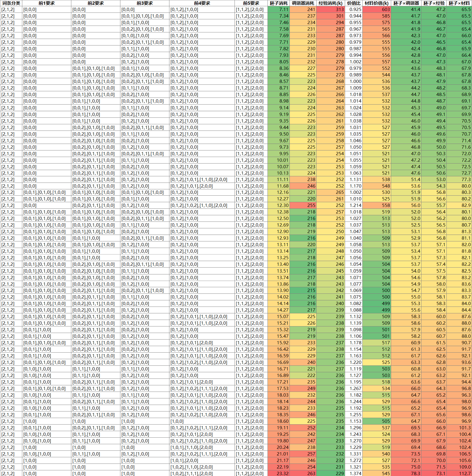Click the cell [1,0,2],[1,1,1],[2,0,0] in last row
Viewport: 472px width, 476px height.
[x=202, y=473]
